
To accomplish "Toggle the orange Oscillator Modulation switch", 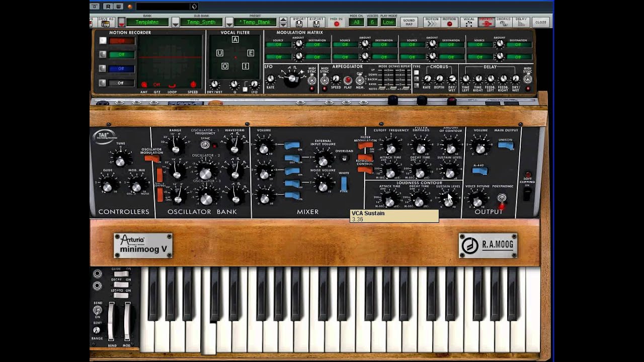I will (x=151, y=159).
